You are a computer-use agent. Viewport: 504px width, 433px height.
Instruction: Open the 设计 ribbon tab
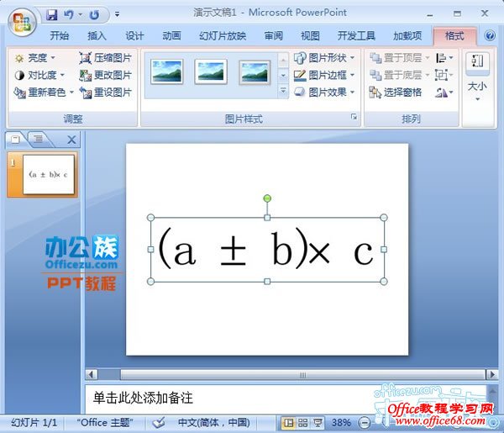[x=134, y=35]
